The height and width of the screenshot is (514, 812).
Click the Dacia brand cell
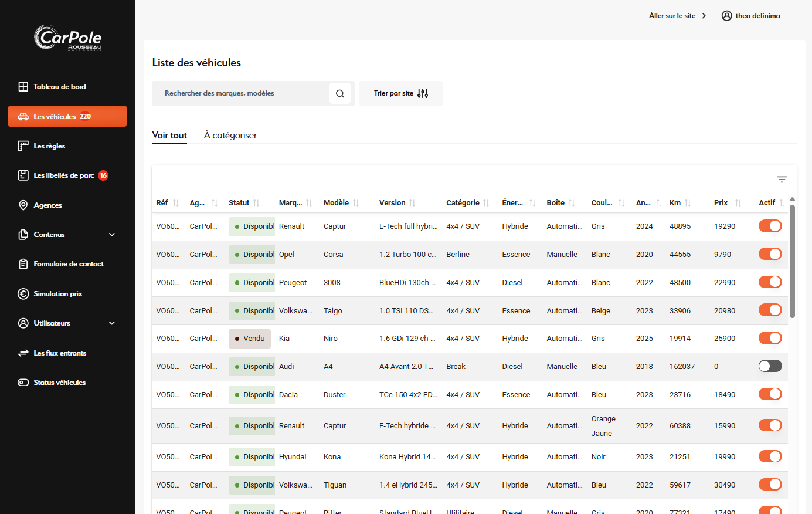(x=288, y=395)
